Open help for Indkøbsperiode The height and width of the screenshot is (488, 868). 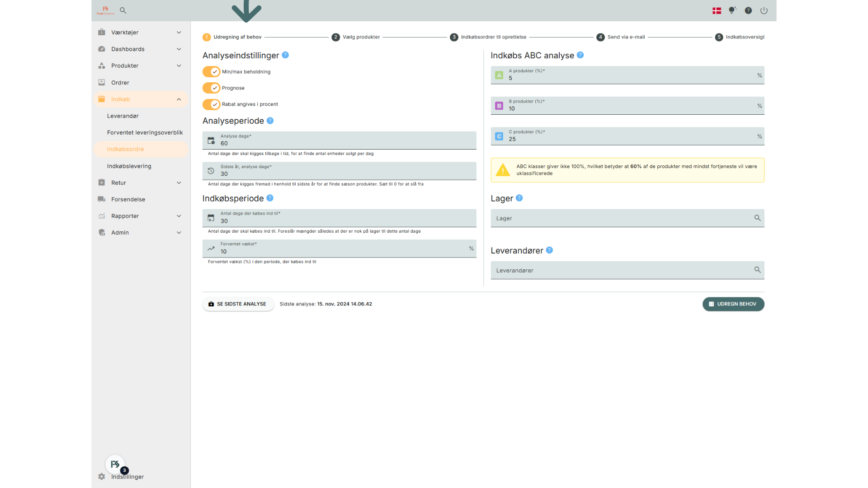270,198
